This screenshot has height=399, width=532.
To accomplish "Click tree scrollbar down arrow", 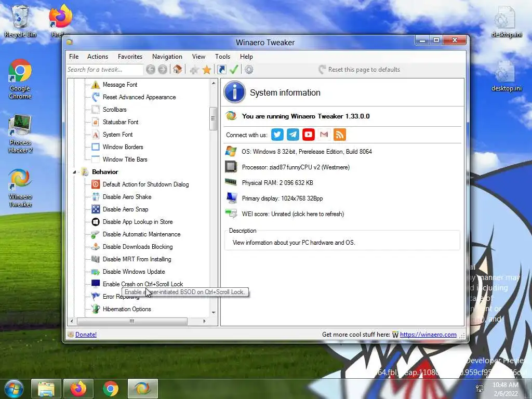I will [x=214, y=312].
